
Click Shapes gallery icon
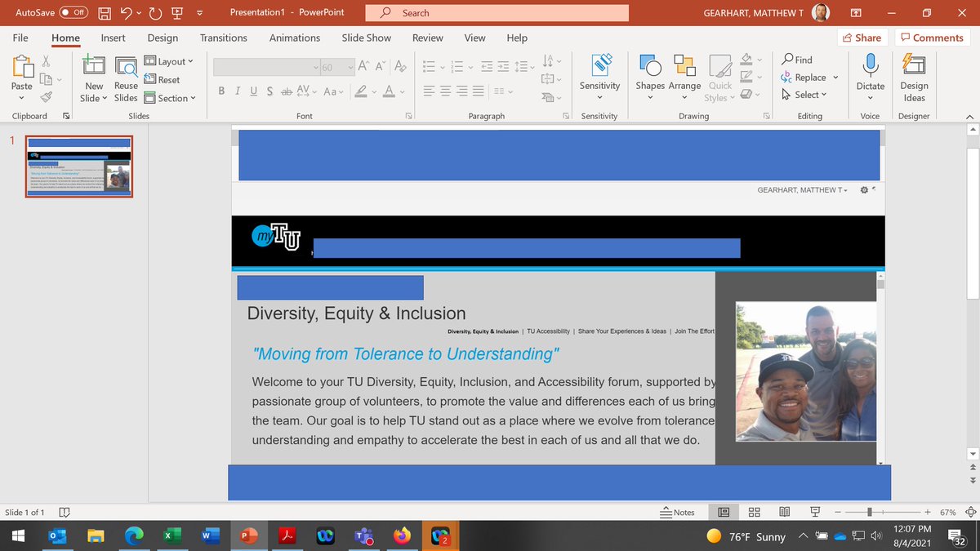tap(650, 66)
